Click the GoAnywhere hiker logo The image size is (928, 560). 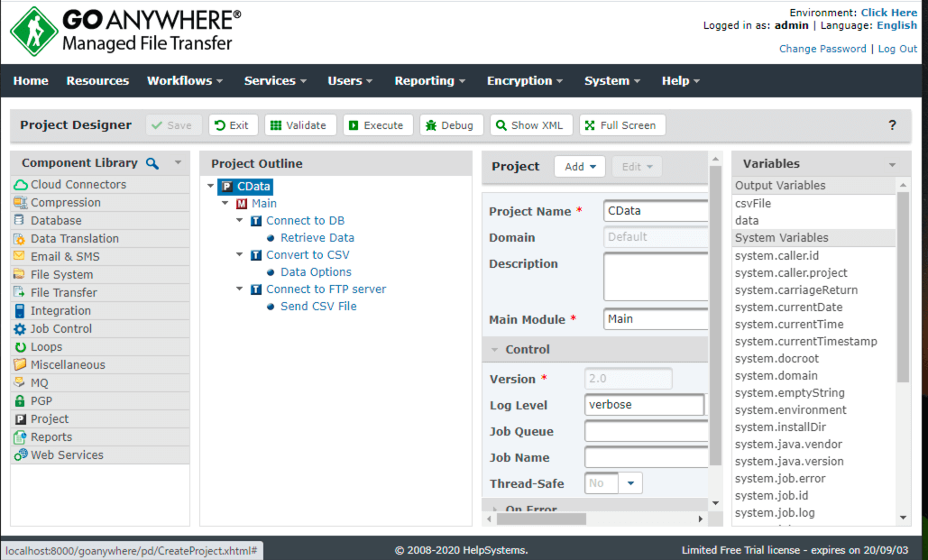(34, 32)
